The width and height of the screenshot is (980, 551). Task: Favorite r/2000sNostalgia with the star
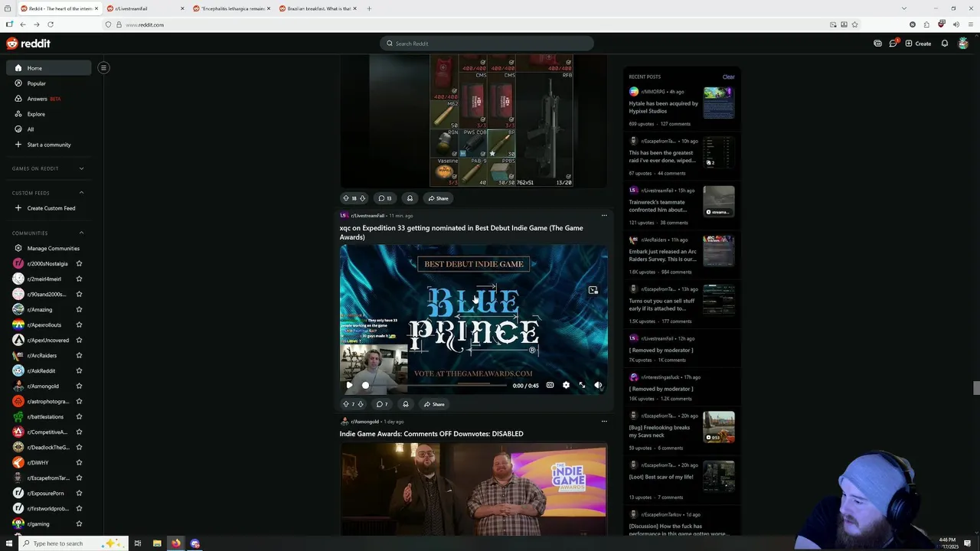click(x=79, y=263)
